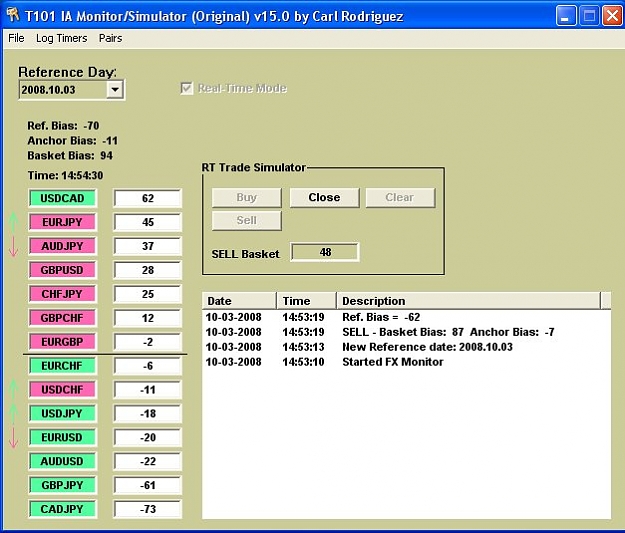Click the 'Time: 14:54:30' text
Screen dimensions: 625x533
[x=65, y=175]
